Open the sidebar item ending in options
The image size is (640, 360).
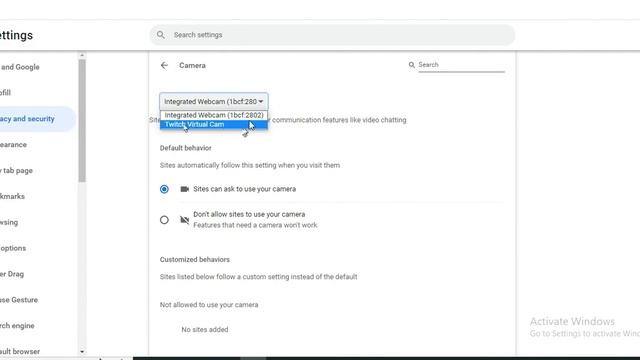click(13, 248)
